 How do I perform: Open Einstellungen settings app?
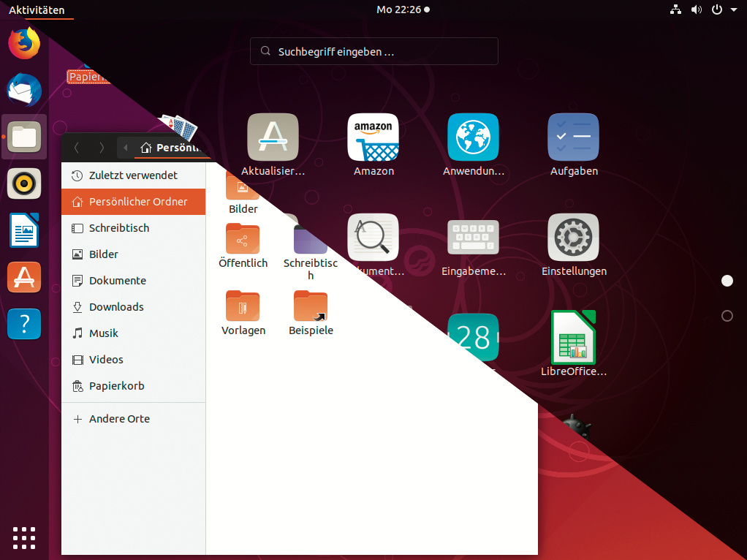tap(573, 237)
